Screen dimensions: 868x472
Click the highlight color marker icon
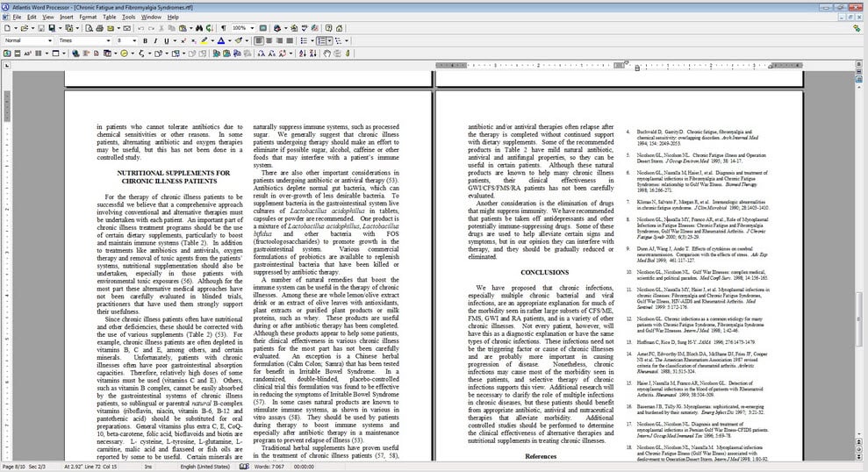(x=204, y=40)
